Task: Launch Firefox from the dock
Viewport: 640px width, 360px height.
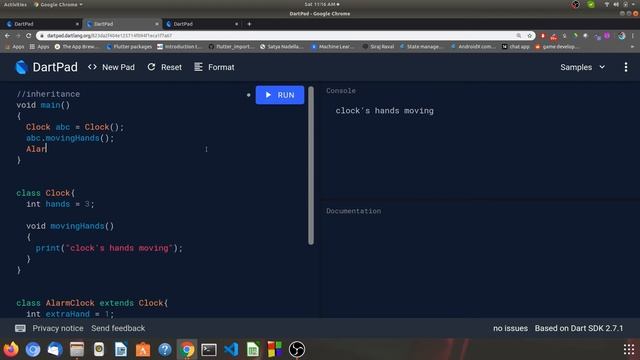Action: pos(11,349)
